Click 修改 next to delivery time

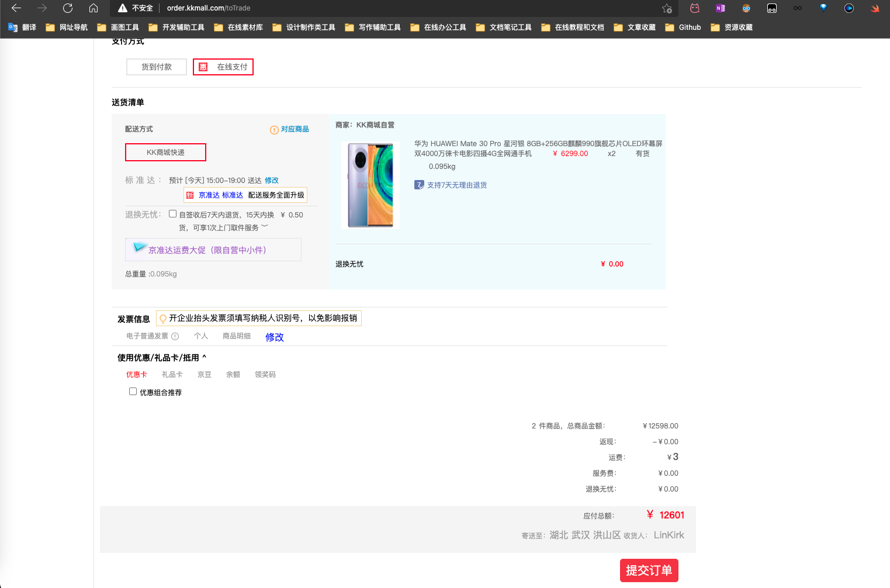tap(272, 181)
